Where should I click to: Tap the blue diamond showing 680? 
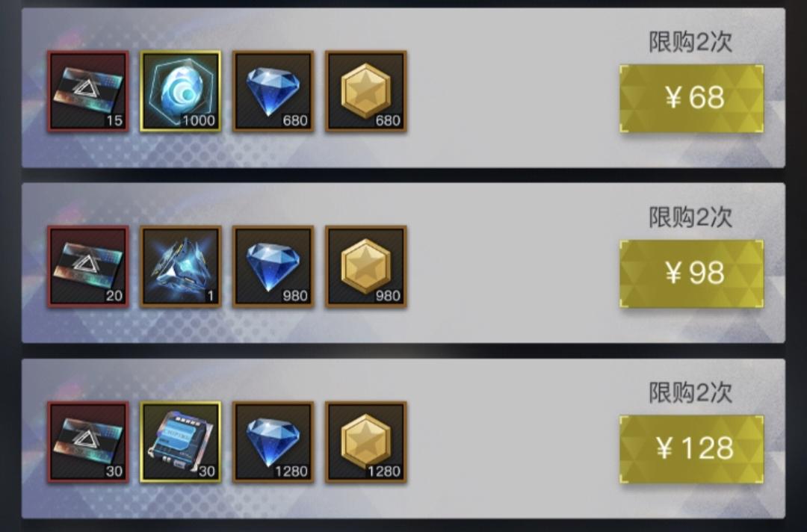click(x=273, y=91)
